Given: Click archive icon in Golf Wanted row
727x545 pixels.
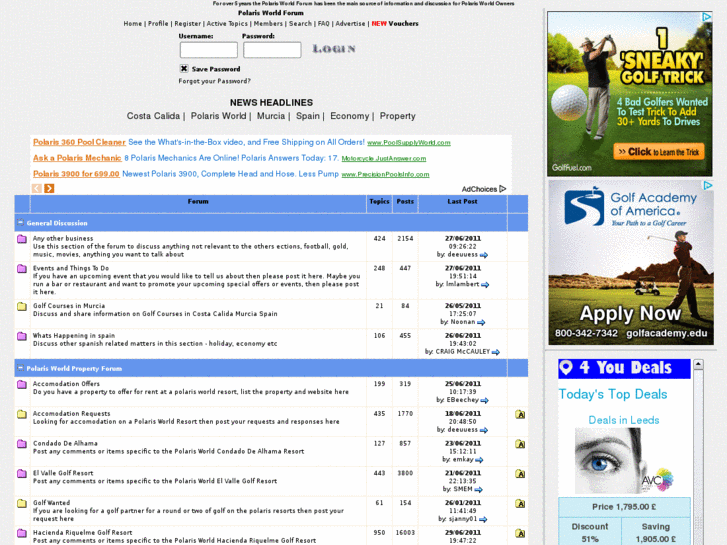Looking at the screenshot, I should 520,503.
